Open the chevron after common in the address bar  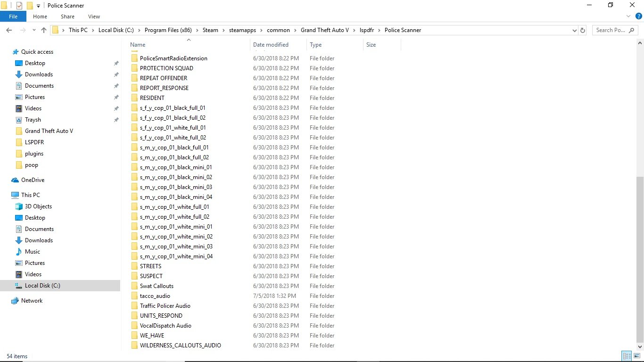(296, 30)
